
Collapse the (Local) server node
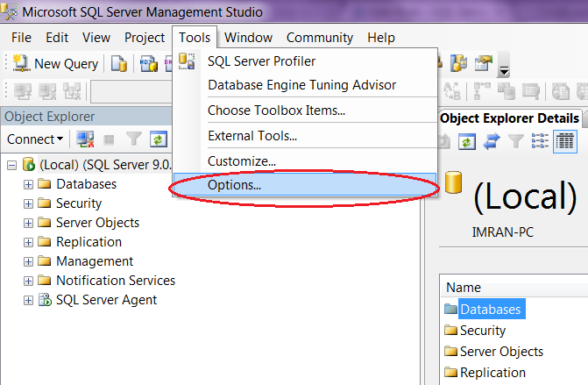click(x=11, y=165)
